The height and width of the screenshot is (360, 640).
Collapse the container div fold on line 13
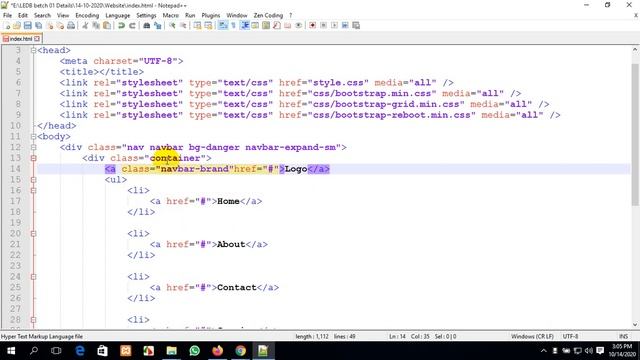[x=33, y=158]
